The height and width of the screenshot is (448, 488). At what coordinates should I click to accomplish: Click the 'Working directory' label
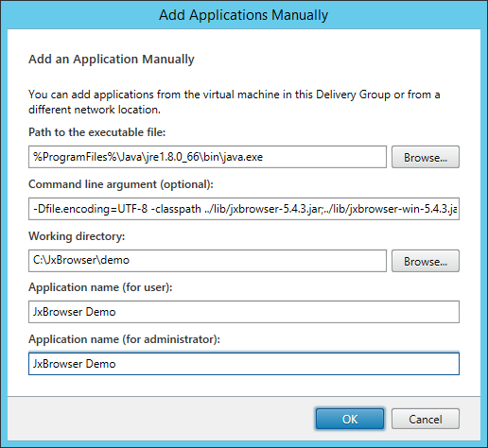[x=77, y=236]
